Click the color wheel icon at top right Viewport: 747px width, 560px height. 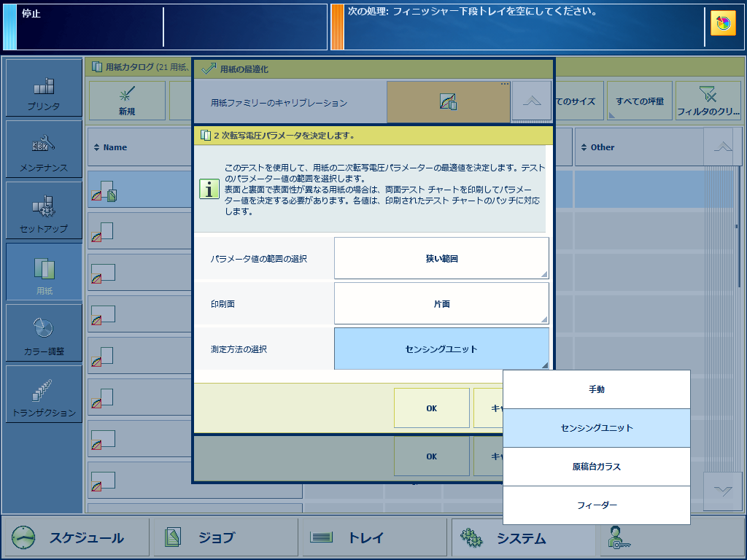point(723,23)
